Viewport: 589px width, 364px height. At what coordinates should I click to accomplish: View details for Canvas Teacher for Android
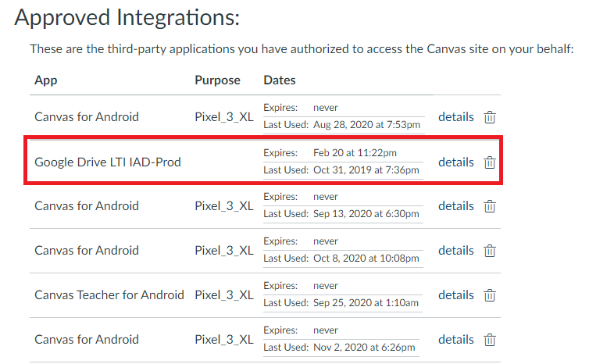coord(455,295)
